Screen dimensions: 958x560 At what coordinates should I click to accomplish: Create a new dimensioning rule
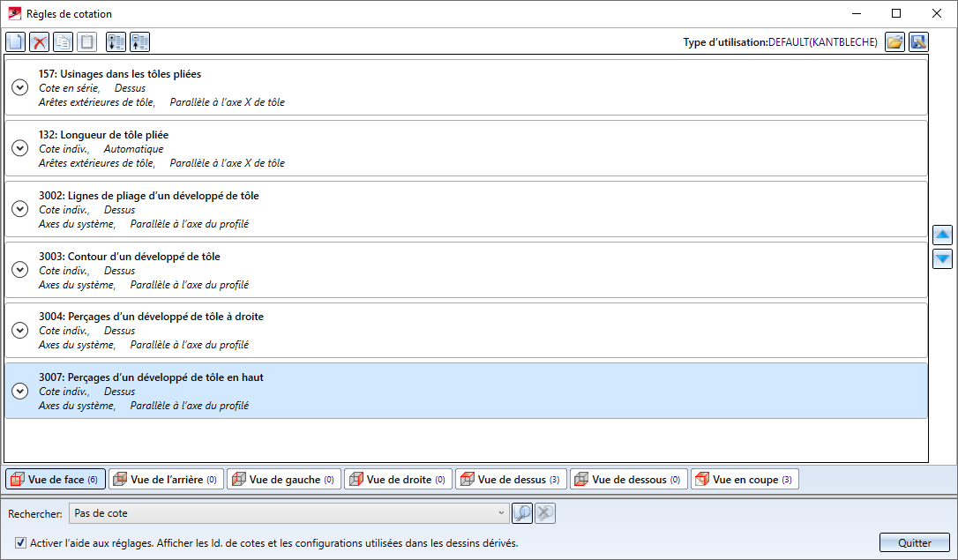pos(16,42)
